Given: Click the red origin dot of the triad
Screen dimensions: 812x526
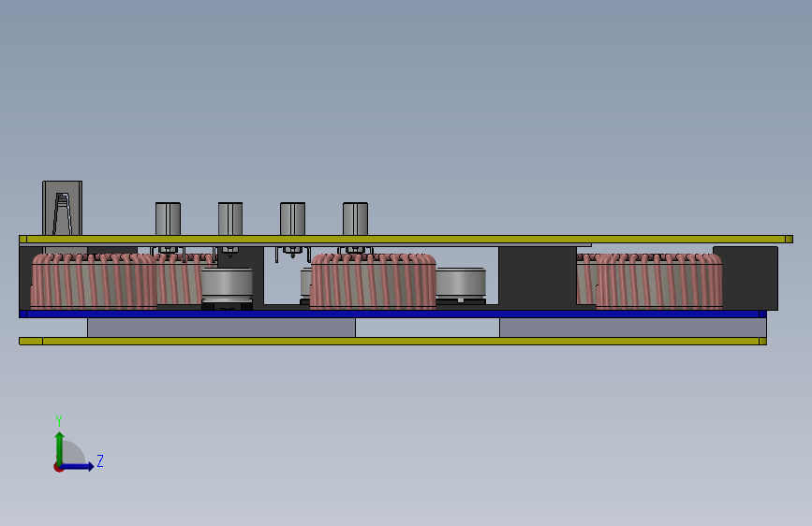Looking at the screenshot, I should click(x=58, y=467).
